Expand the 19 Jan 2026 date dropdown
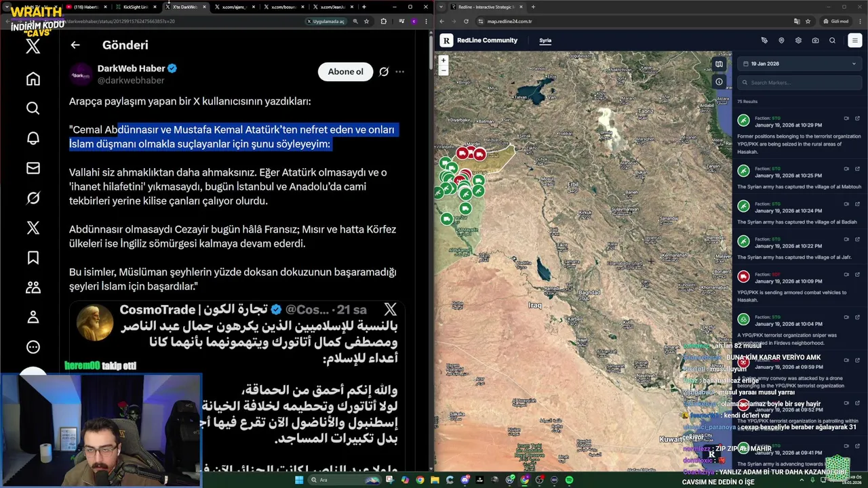868x488 pixels. [x=800, y=64]
